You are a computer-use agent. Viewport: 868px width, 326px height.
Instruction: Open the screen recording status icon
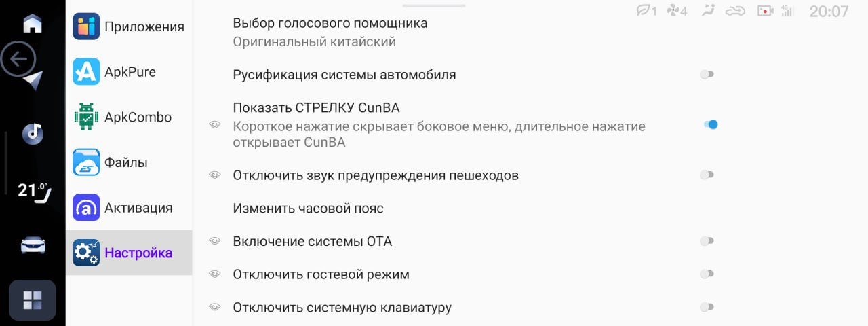(x=766, y=11)
